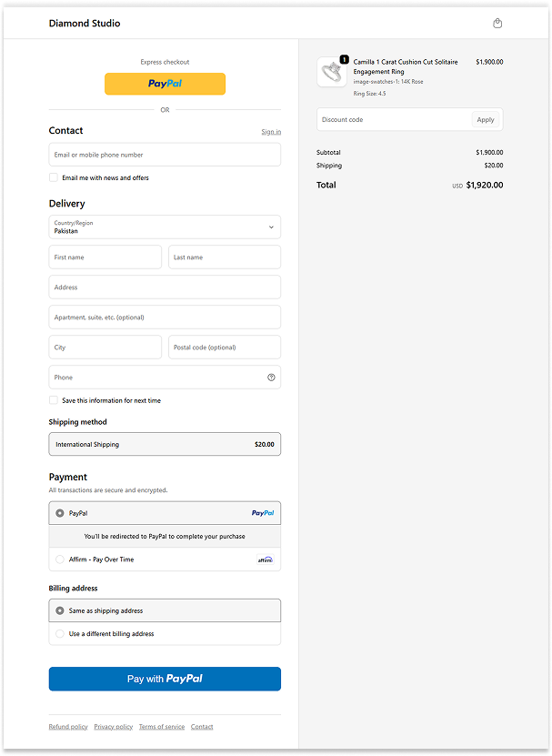The height and width of the screenshot is (756, 552).
Task: Open the Contact footer link
Action: (202, 727)
